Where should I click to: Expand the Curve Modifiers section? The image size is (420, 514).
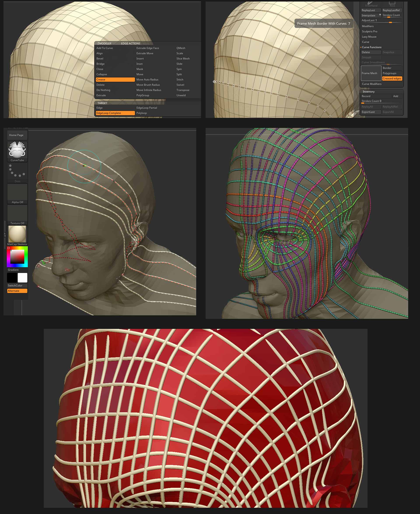tap(372, 84)
